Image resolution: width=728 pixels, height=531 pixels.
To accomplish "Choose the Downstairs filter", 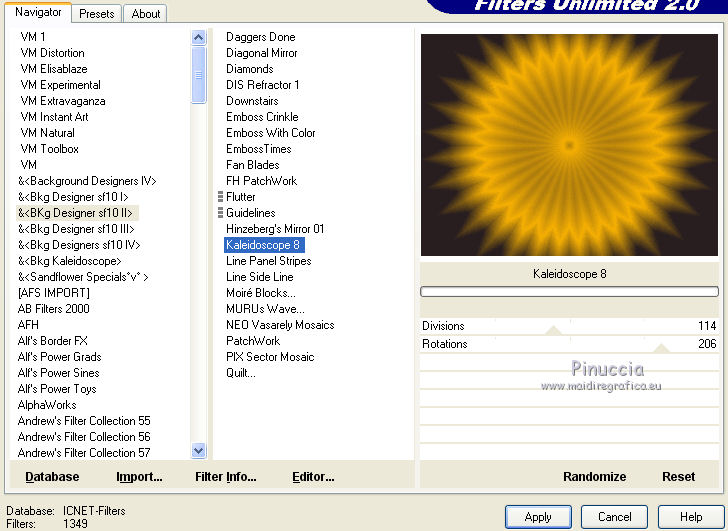I will tap(252, 101).
